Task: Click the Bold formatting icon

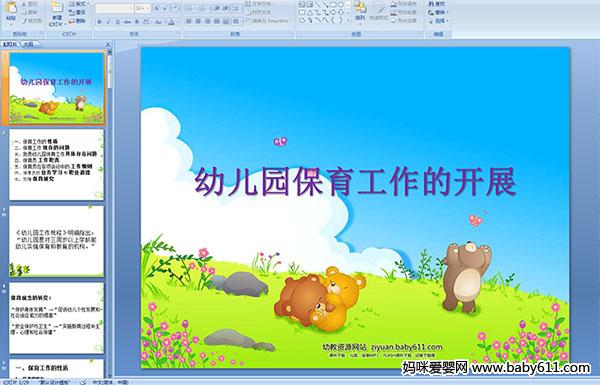Action: (99, 22)
